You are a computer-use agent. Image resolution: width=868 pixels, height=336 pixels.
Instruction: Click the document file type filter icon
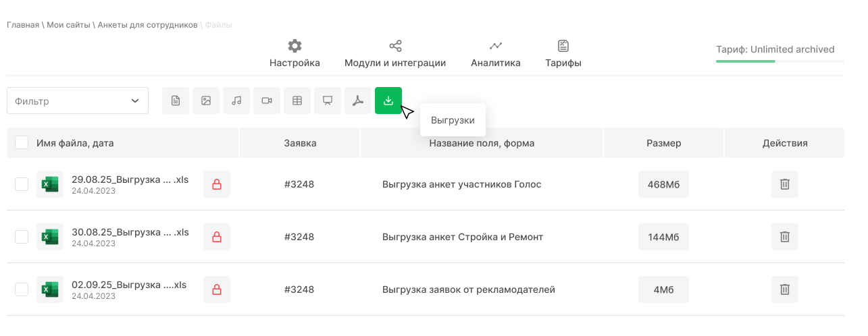tap(176, 101)
